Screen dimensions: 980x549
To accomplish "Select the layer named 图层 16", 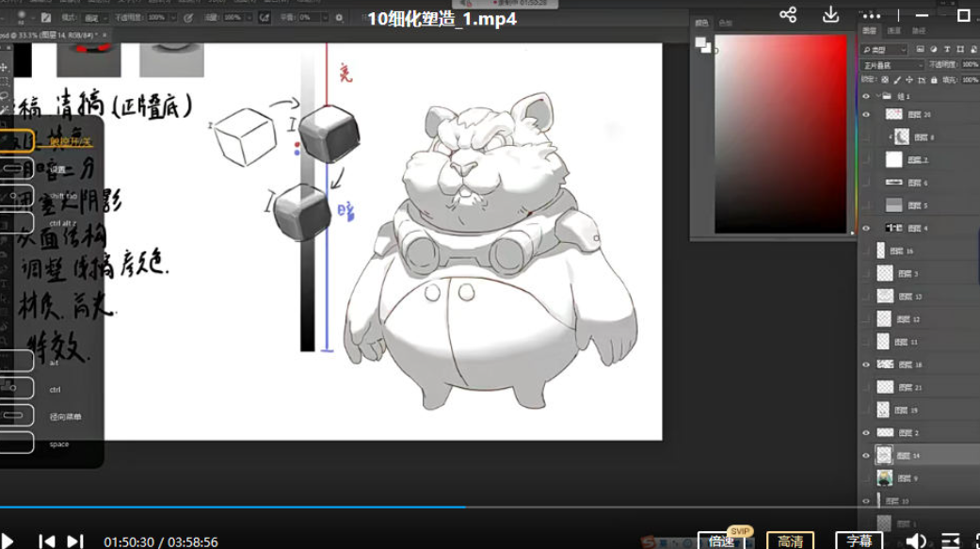I will [902, 250].
